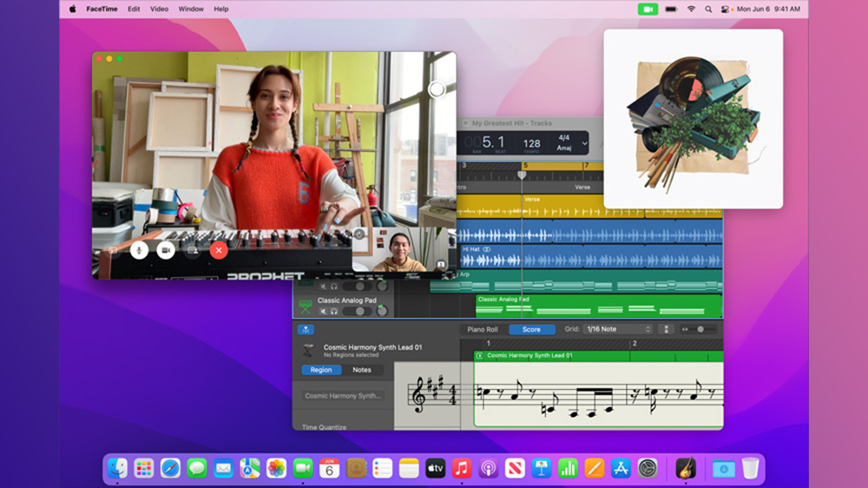This screenshot has width=868, height=488.
Task: Launch Safari from the Dock
Action: (170, 469)
